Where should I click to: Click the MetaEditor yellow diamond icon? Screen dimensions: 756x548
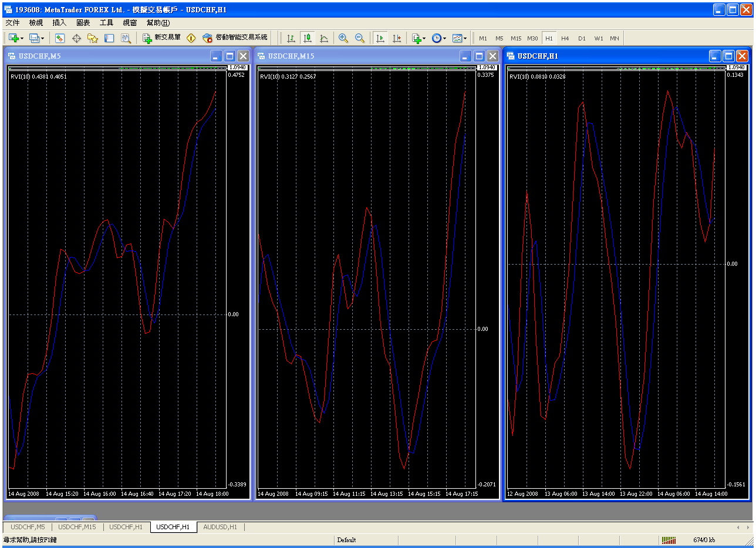191,38
